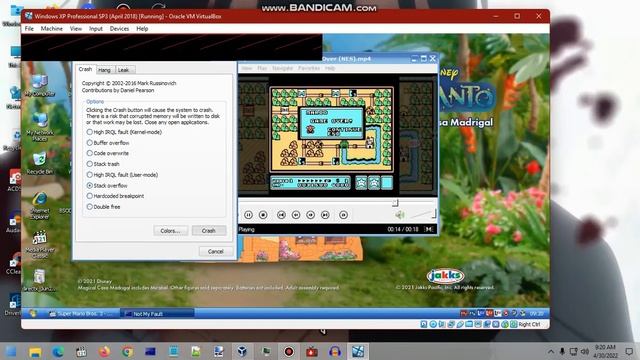Switch to the Crash tab
640x360 pixels.
pyautogui.click(x=85, y=69)
